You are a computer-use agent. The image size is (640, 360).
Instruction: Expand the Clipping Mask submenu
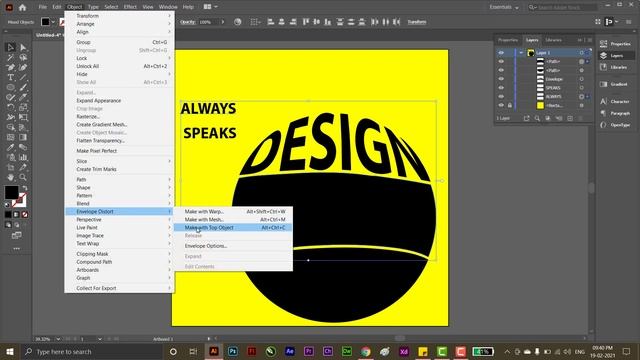pyautogui.click(x=120, y=254)
